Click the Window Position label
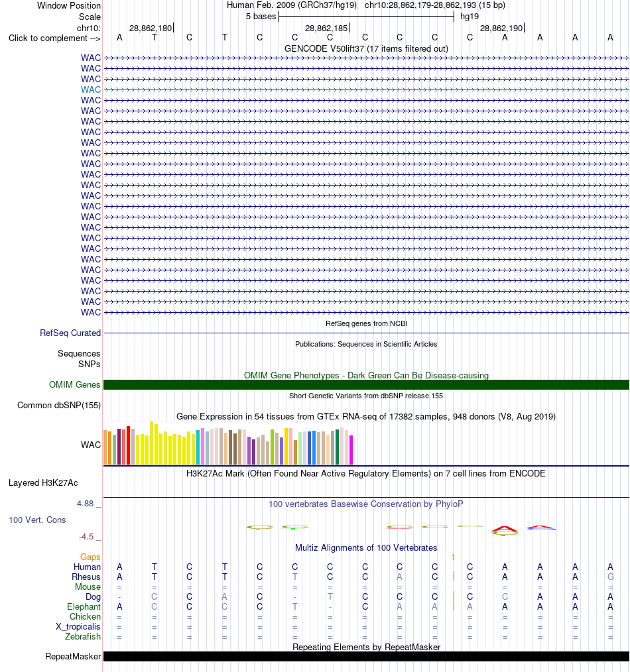630x672 pixels. (69, 5)
